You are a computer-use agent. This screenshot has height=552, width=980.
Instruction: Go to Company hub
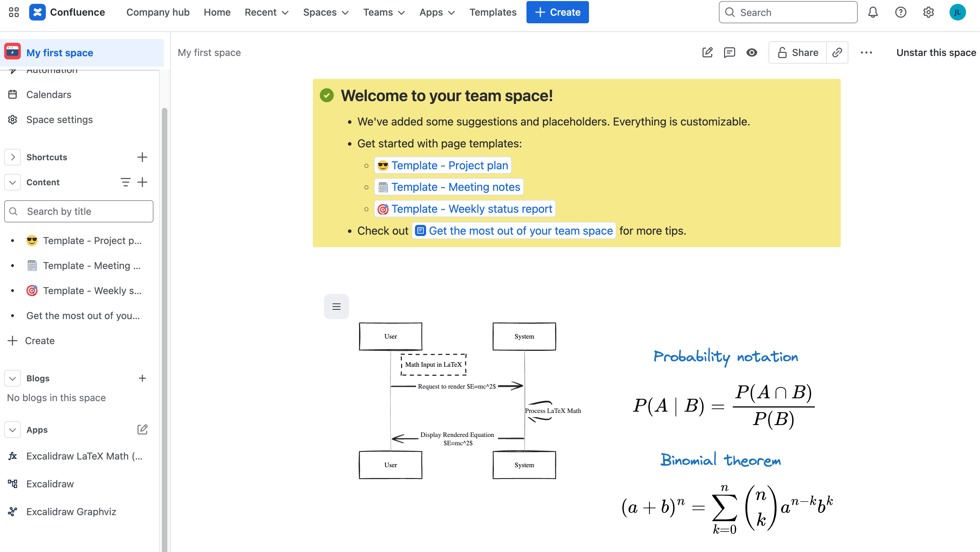point(158,12)
